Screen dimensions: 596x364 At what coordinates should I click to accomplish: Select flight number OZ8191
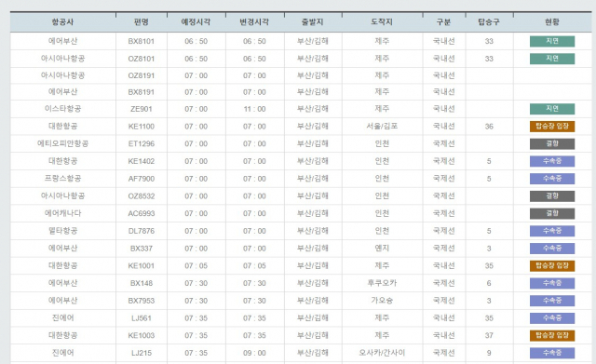142,75
